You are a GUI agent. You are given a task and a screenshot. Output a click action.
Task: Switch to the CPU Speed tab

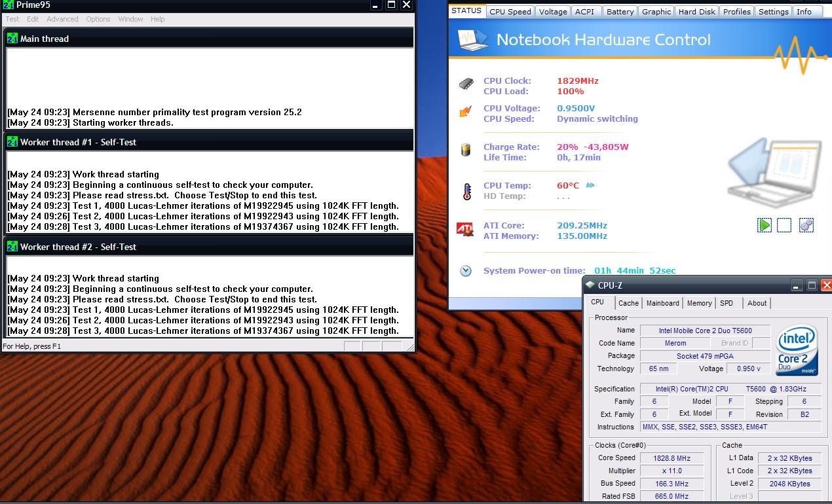[510, 12]
